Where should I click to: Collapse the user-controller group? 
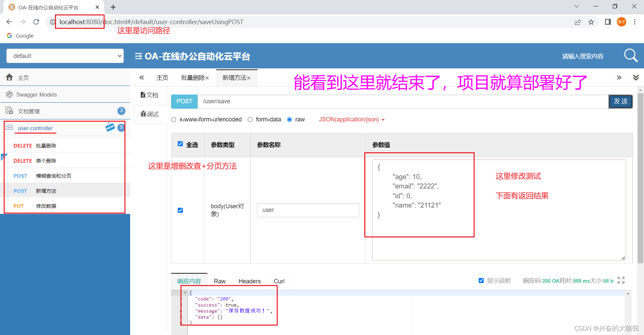[35, 128]
